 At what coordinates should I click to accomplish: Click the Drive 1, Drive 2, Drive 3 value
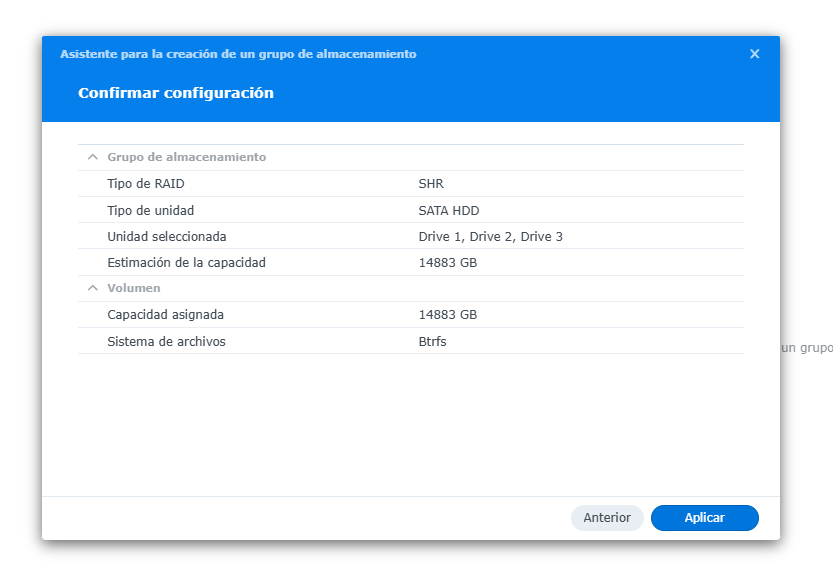[x=490, y=237]
